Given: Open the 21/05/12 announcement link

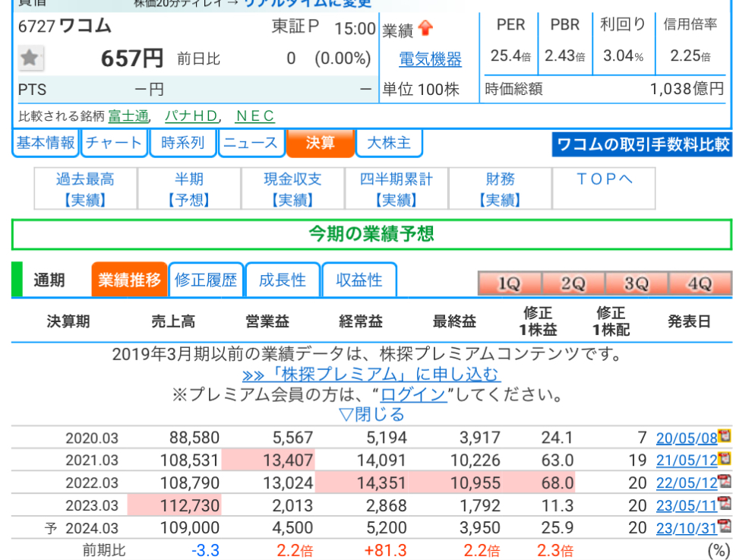Looking at the screenshot, I should tap(687, 460).
